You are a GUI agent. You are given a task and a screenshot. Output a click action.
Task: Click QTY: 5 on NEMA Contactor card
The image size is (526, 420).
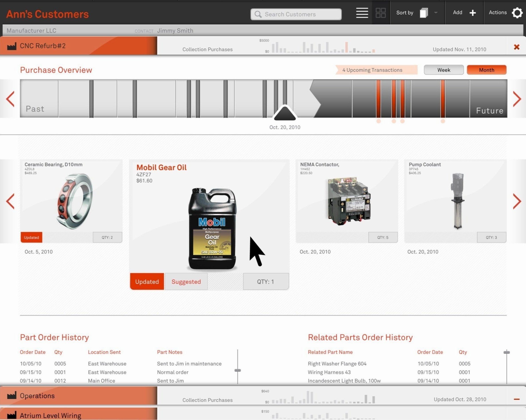383,237
